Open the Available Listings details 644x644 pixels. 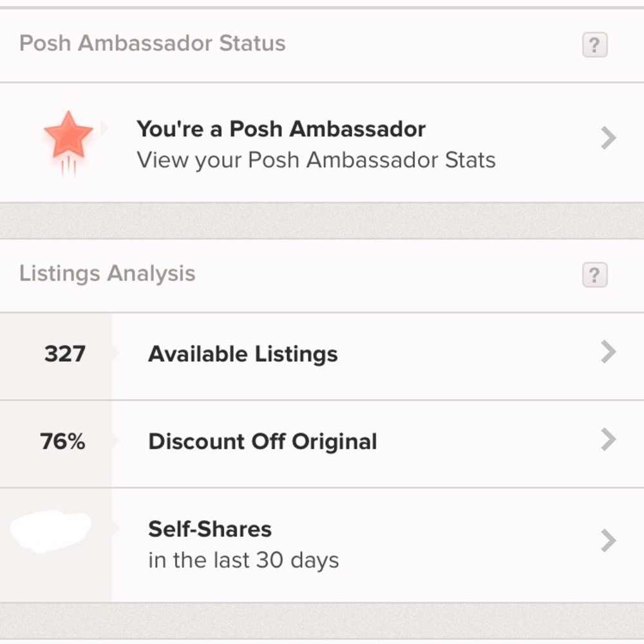(x=243, y=354)
